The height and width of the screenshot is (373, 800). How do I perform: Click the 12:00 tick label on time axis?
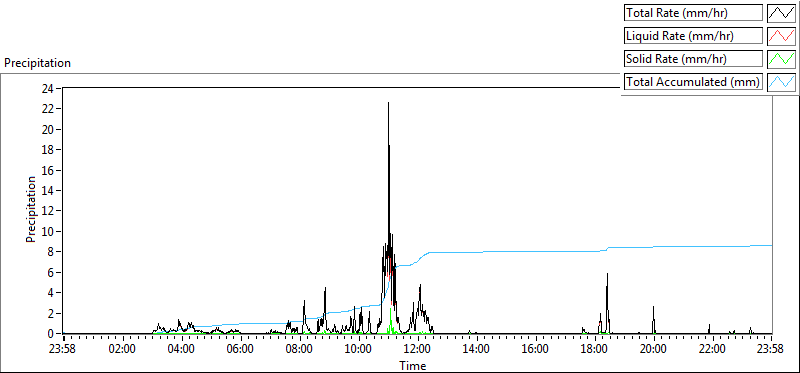[x=418, y=350]
